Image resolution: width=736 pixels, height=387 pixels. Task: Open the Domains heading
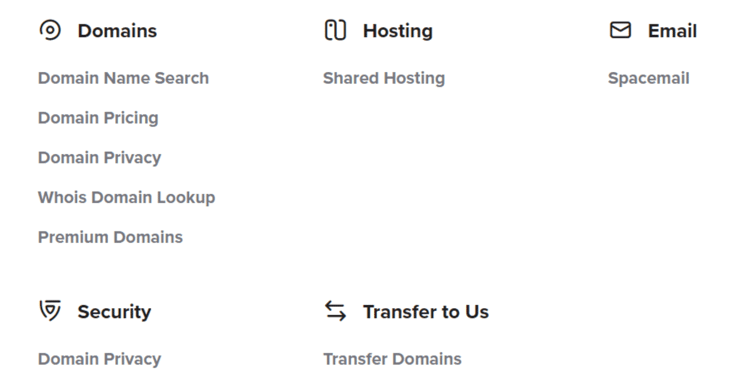click(117, 31)
